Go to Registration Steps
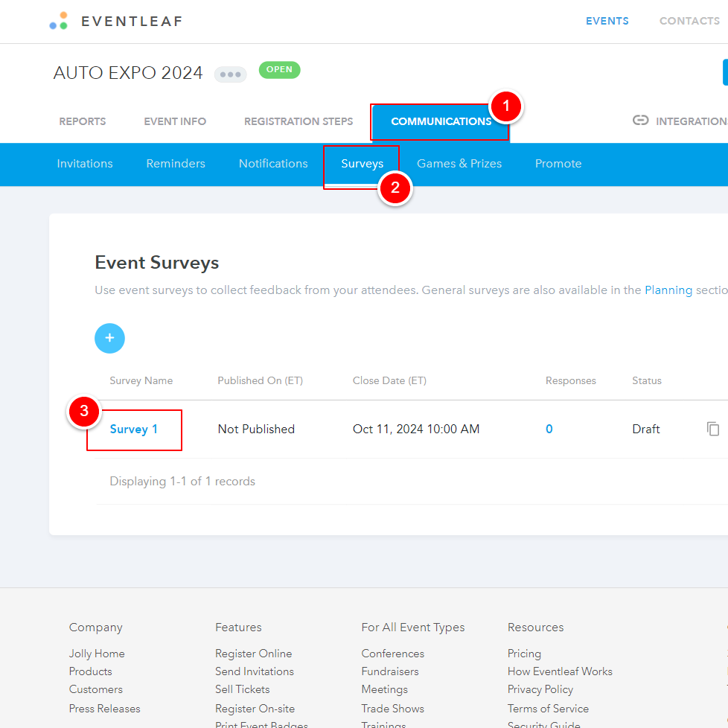 (298, 121)
